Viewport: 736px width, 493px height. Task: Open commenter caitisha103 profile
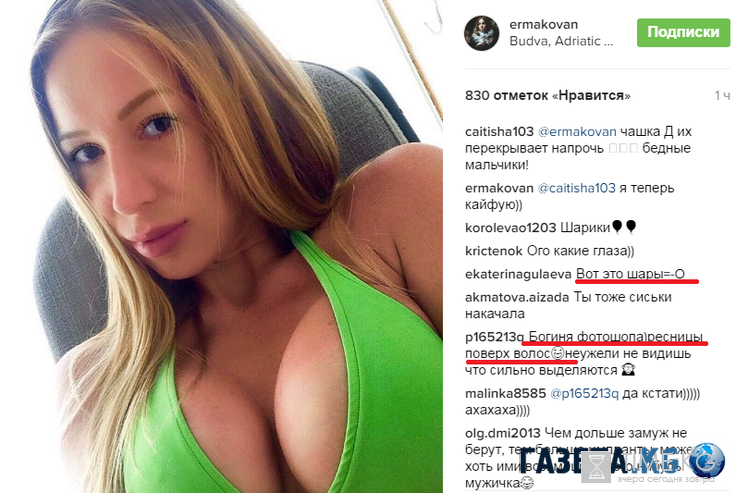(499, 132)
